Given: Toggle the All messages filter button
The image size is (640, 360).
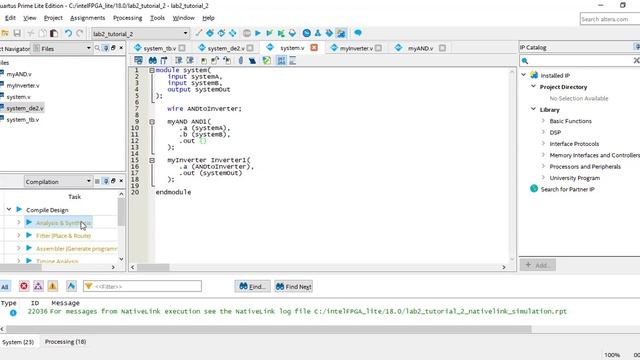Looking at the screenshot, I should point(5,287).
